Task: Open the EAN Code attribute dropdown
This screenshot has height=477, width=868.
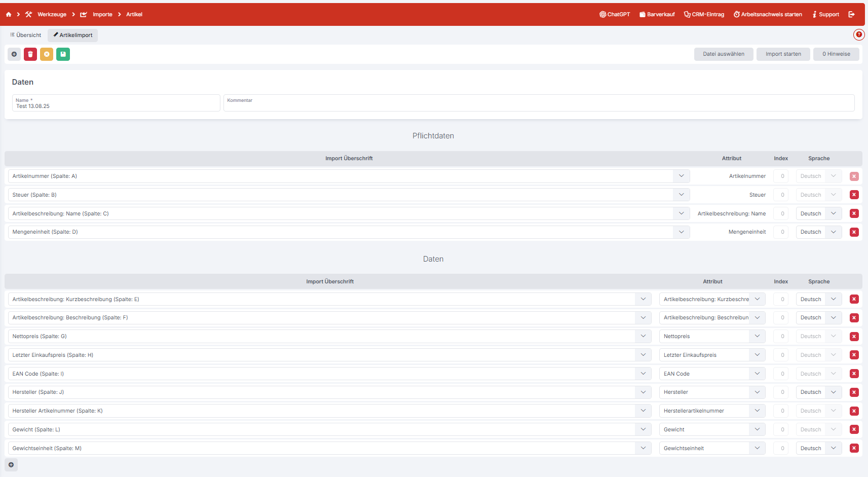Action: click(757, 374)
